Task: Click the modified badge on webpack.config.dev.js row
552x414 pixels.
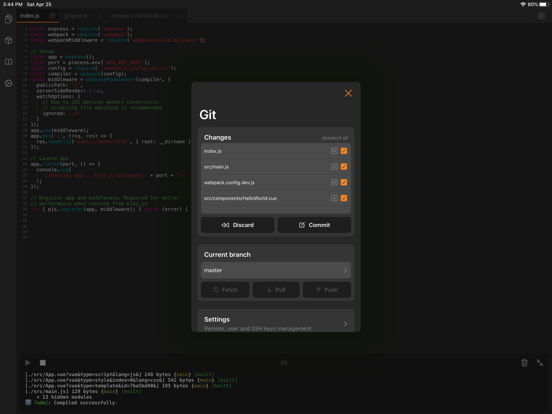Action: (334, 182)
